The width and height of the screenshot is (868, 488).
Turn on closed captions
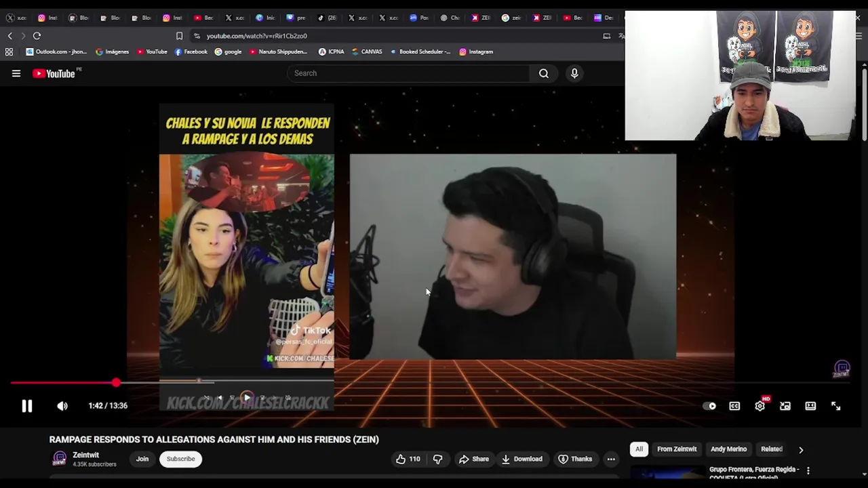pos(734,406)
